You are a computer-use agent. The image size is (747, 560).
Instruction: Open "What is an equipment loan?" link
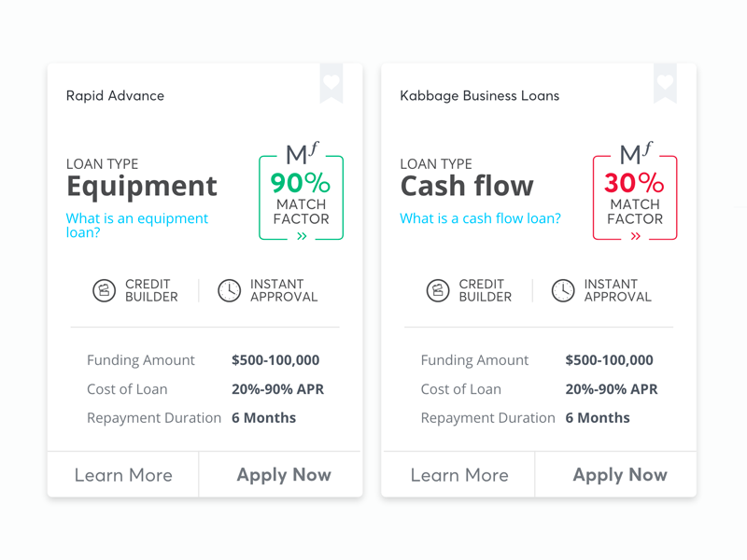coord(136,225)
